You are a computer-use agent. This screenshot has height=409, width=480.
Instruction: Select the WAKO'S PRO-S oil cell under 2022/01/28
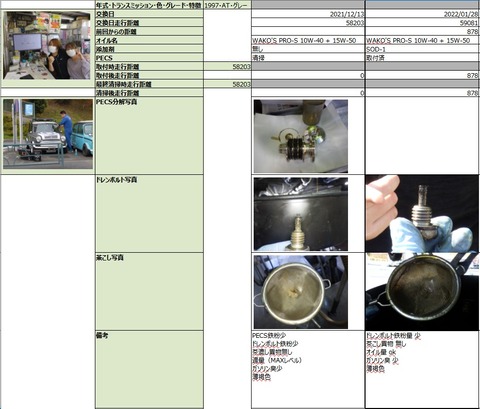422,40
